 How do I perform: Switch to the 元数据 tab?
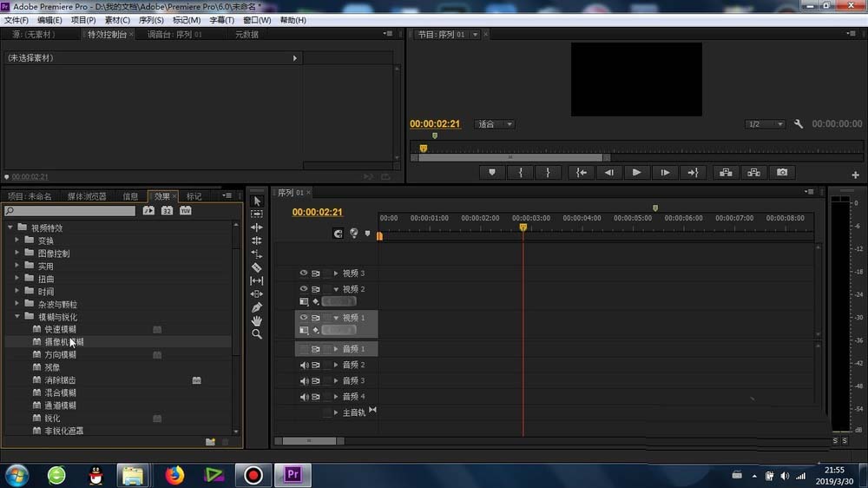pos(247,35)
